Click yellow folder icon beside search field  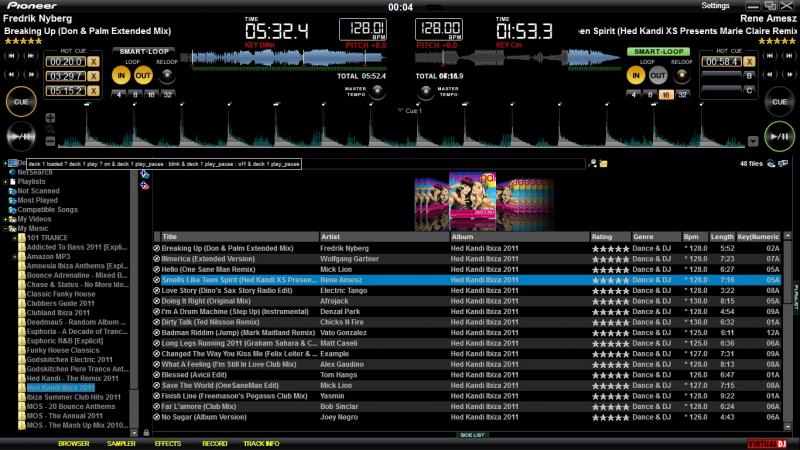[604, 164]
